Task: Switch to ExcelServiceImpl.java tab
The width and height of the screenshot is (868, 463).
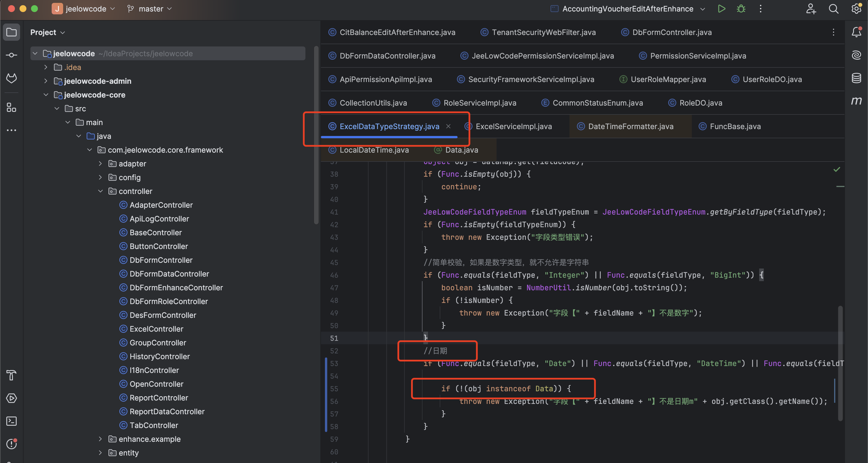Action: click(513, 126)
